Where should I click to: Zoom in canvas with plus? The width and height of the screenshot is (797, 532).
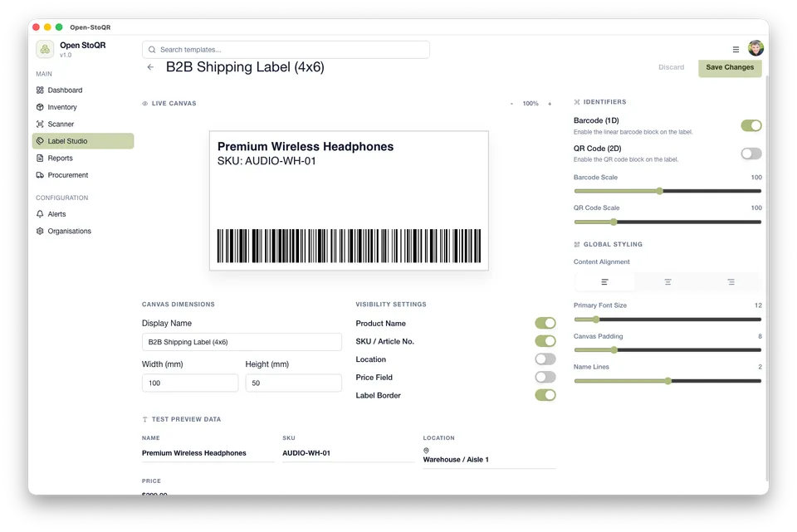pos(550,104)
